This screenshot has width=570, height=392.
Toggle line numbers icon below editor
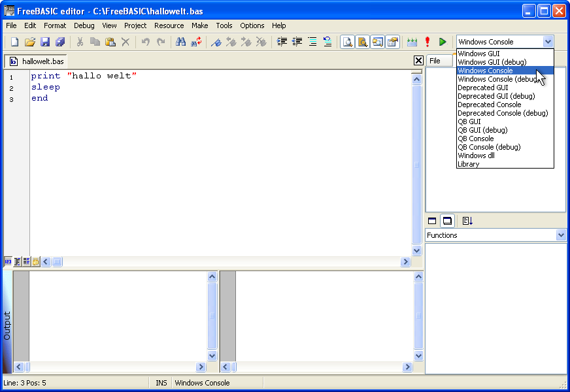8,261
